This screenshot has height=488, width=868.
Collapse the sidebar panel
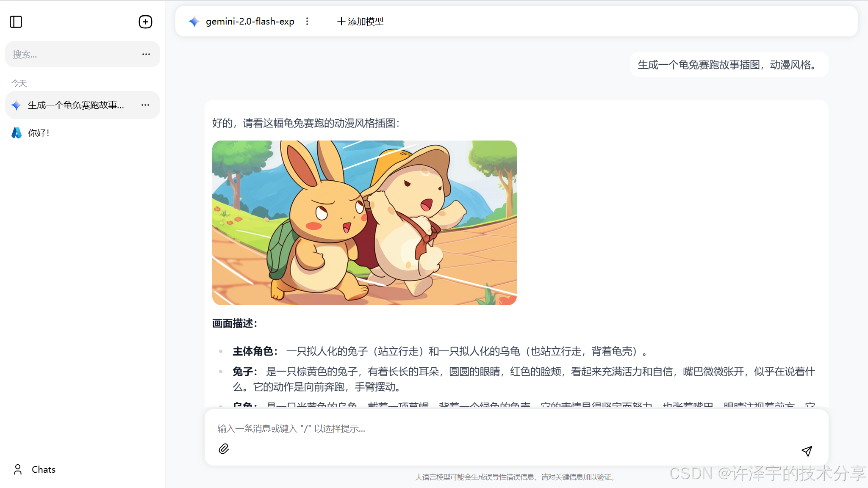16,22
